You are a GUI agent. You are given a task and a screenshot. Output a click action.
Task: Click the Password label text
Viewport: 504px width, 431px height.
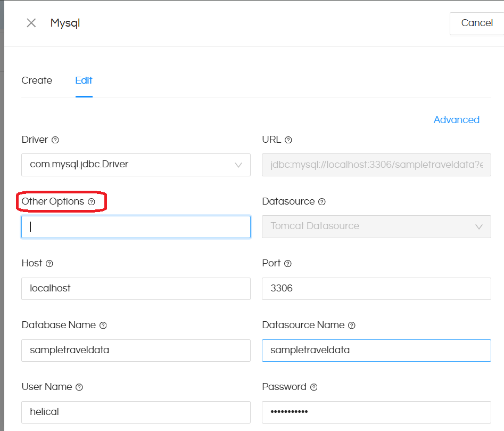284,387
